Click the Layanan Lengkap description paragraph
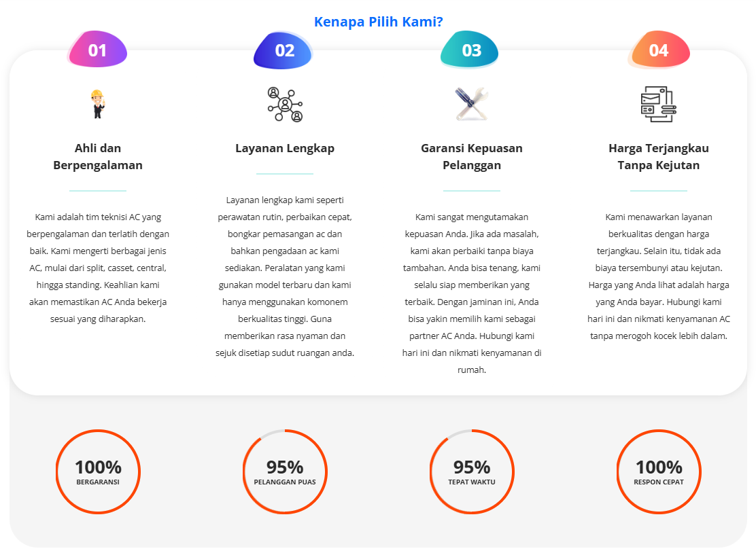Screen dimensions: 756x553 (x=285, y=276)
